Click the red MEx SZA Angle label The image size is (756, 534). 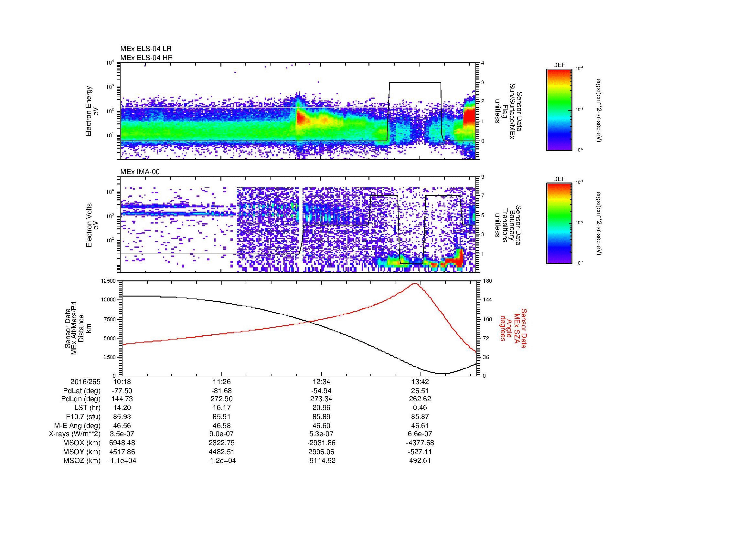513,328
